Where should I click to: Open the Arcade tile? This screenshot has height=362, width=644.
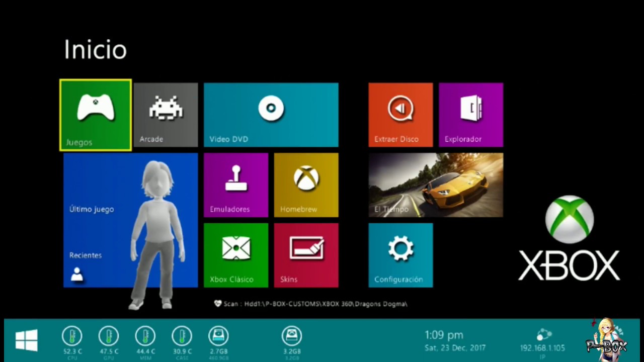(166, 115)
